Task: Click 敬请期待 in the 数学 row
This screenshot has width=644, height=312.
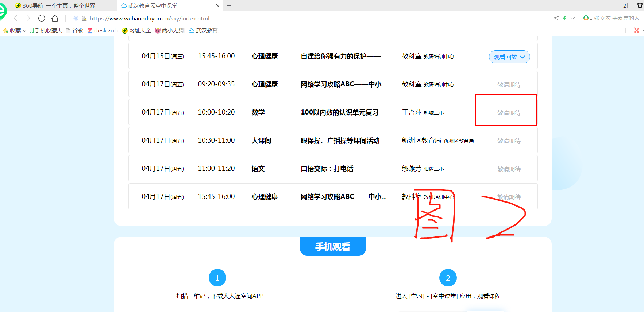Action: pos(509,113)
